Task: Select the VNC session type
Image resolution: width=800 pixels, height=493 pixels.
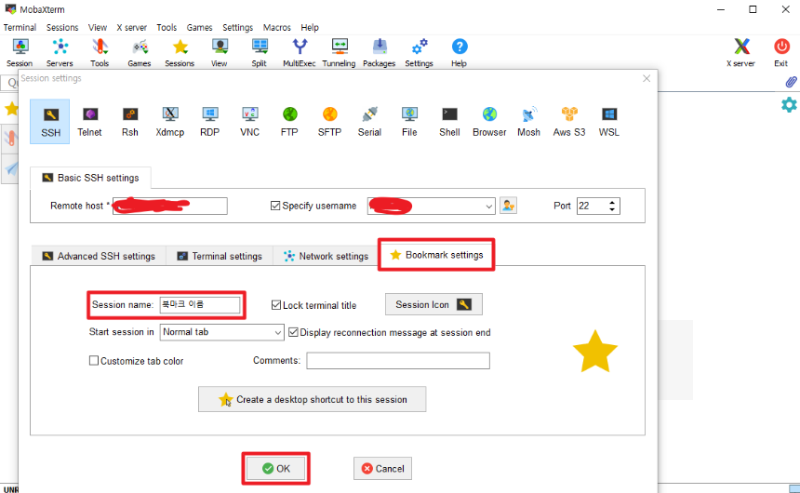Action: point(250,121)
